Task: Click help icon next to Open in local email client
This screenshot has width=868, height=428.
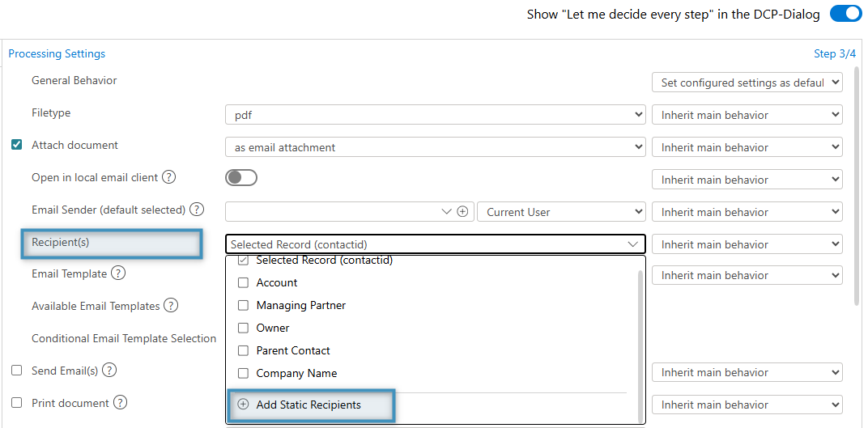Action: pos(169,177)
